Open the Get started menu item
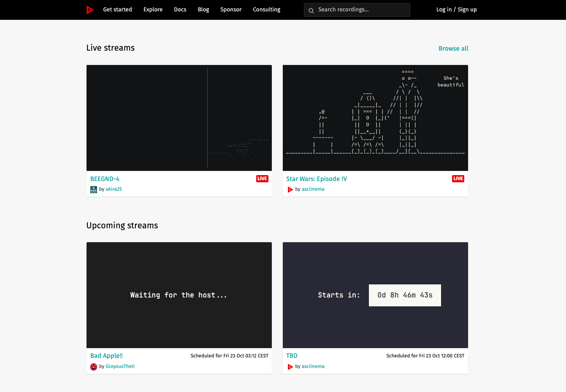Viewport: 566px width, 392px height. pyautogui.click(x=117, y=10)
